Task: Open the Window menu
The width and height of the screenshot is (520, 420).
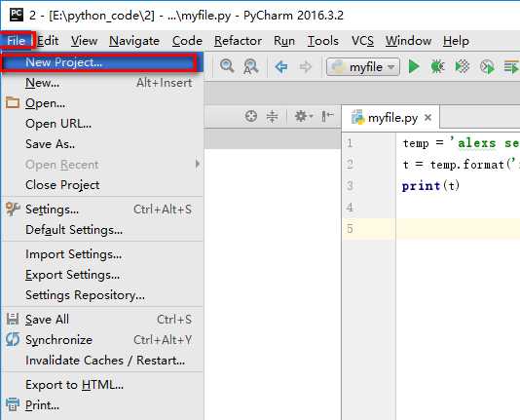Action: pos(408,41)
